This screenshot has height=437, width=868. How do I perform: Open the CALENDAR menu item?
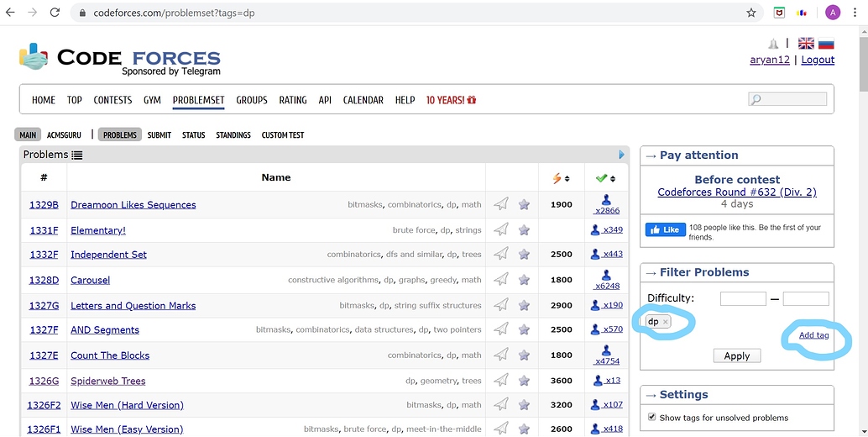(x=363, y=100)
